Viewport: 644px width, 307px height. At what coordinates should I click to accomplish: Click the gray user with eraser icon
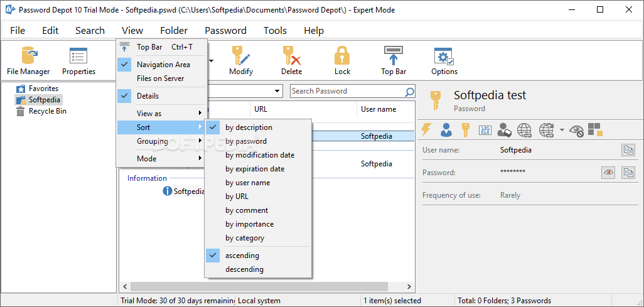click(x=504, y=130)
